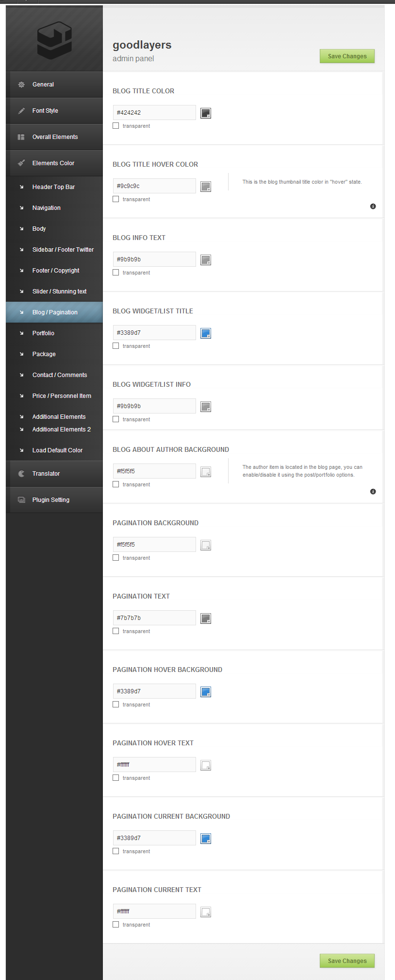This screenshot has width=395, height=980.
Task: Open color picker for Pagination Text
Action: [206, 619]
